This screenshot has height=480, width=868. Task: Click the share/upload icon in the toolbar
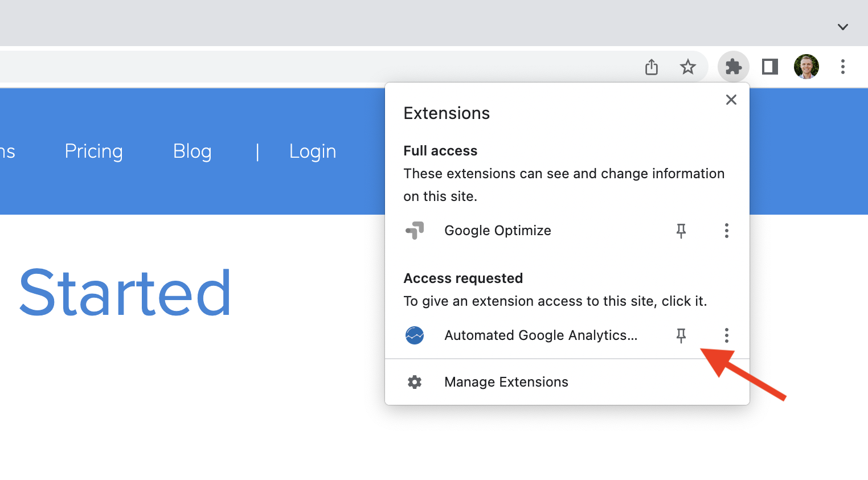coord(651,67)
